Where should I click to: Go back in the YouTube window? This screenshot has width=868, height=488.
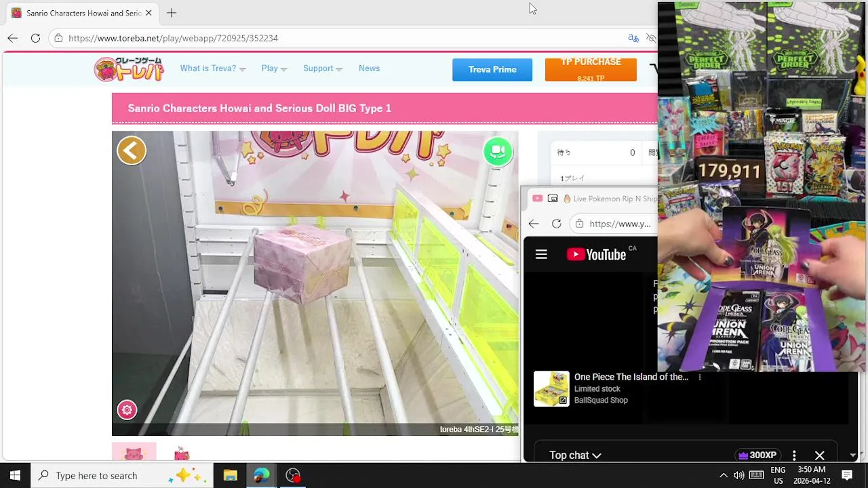click(x=534, y=224)
